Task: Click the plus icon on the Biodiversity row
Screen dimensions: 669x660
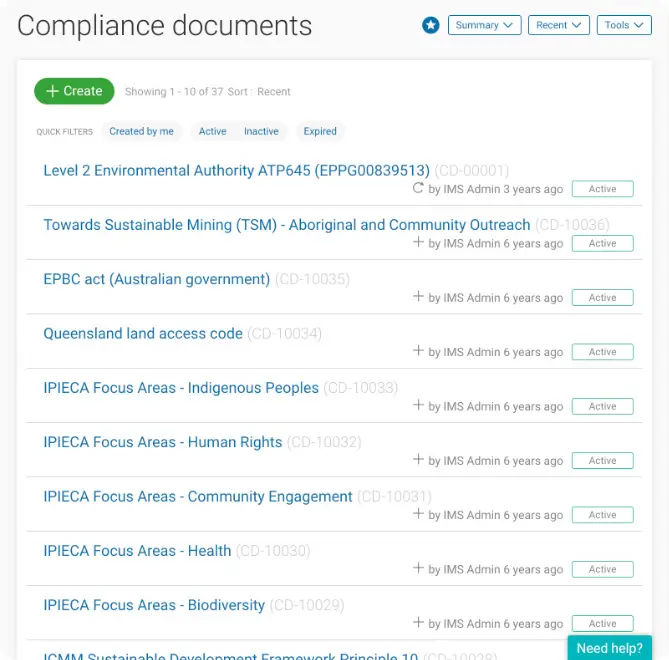Action: (x=418, y=622)
